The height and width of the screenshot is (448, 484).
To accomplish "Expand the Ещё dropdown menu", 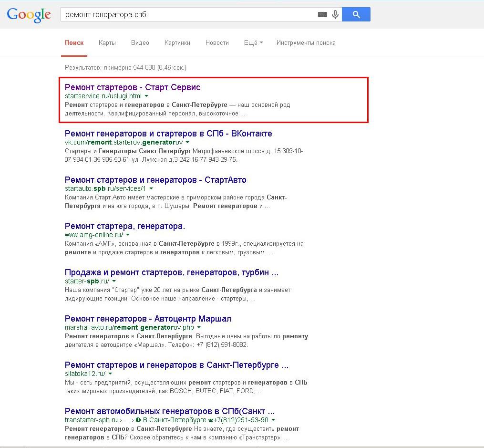I will (x=253, y=42).
